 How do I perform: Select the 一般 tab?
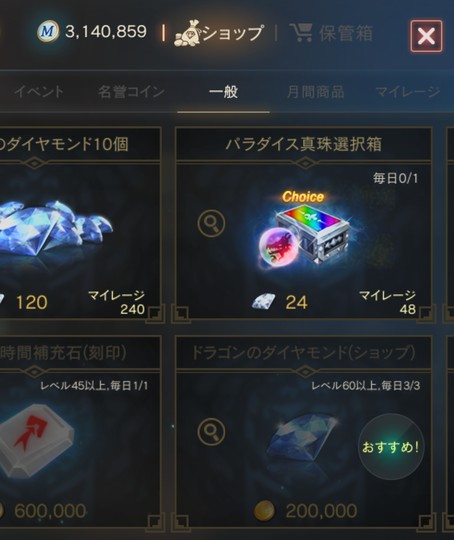click(224, 92)
